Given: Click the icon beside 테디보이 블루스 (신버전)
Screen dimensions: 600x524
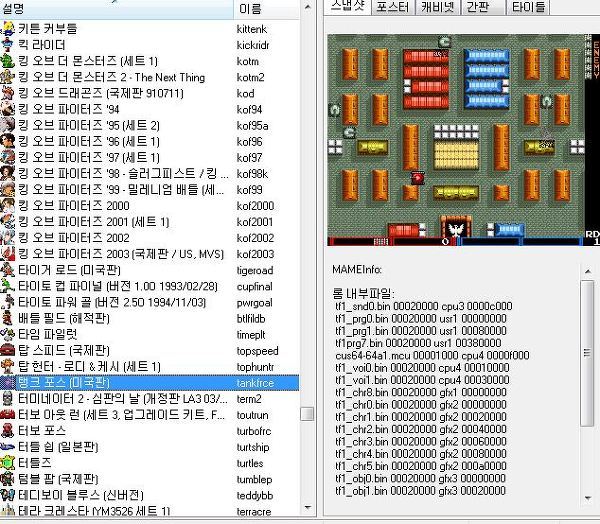Looking at the screenshot, I should coord(8,495).
